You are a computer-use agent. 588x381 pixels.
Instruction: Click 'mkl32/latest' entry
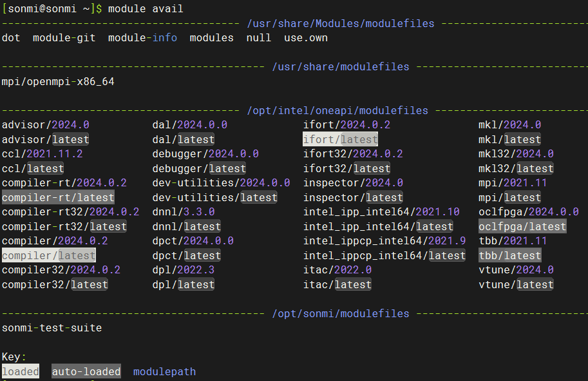click(516, 168)
